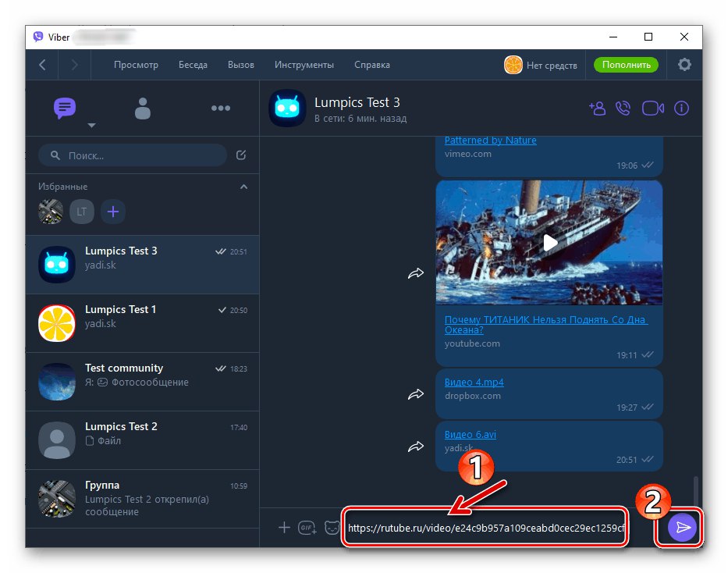
Task: Click the chat scrollbar
Action: tap(695, 490)
